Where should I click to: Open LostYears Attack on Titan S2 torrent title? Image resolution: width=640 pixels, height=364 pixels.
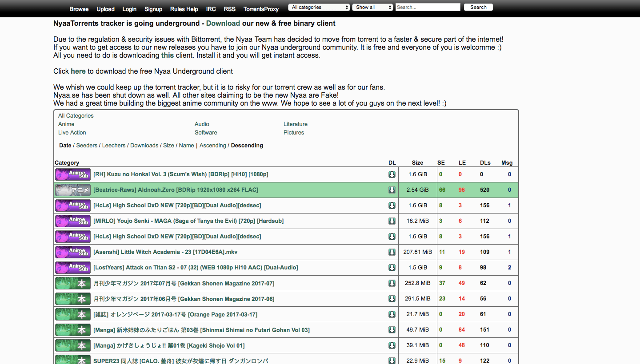196,268
